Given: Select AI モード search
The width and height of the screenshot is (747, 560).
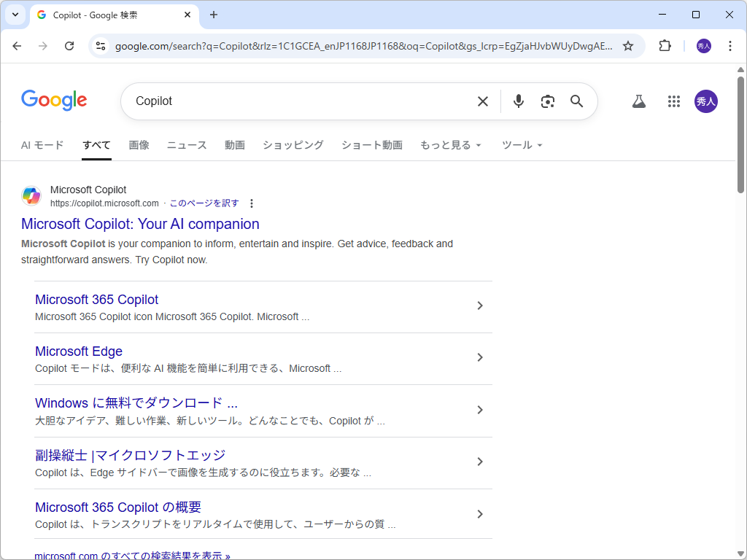Looking at the screenshot, I should coord(42,145).
